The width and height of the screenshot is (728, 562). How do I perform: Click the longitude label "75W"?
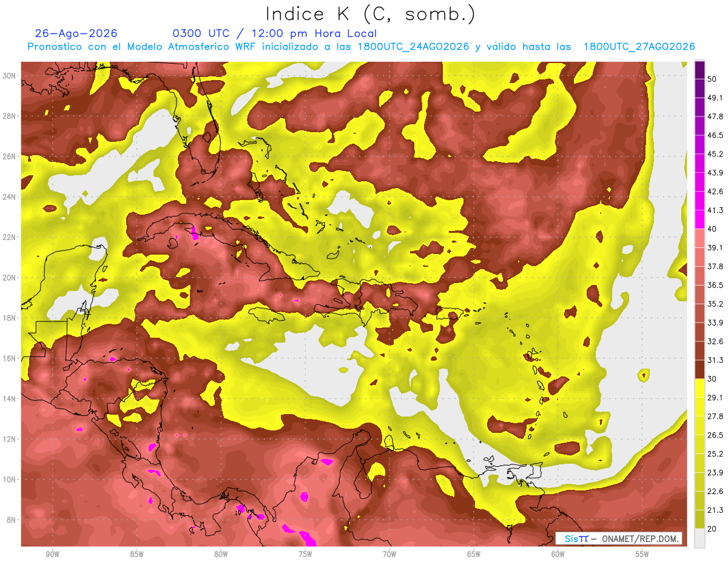pos(305,554)
